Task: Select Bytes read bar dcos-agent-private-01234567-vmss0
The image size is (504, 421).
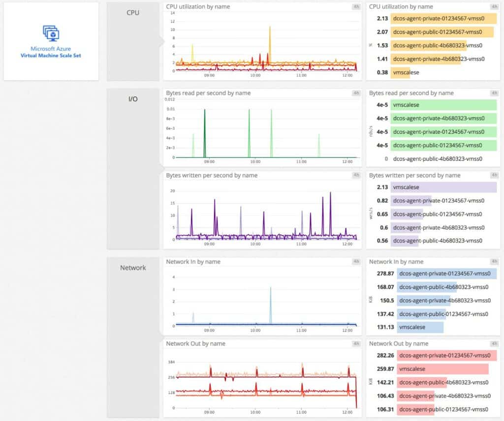Action: (x=443, y=132)
